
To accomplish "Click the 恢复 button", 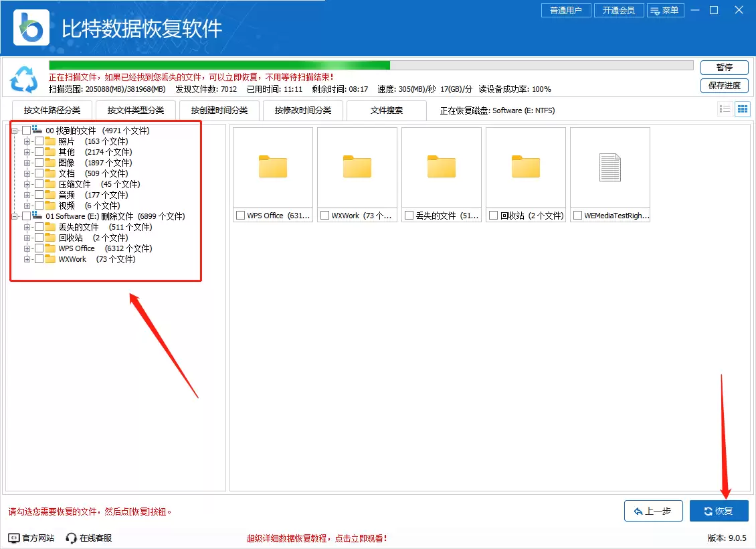I will coord(719,511).
